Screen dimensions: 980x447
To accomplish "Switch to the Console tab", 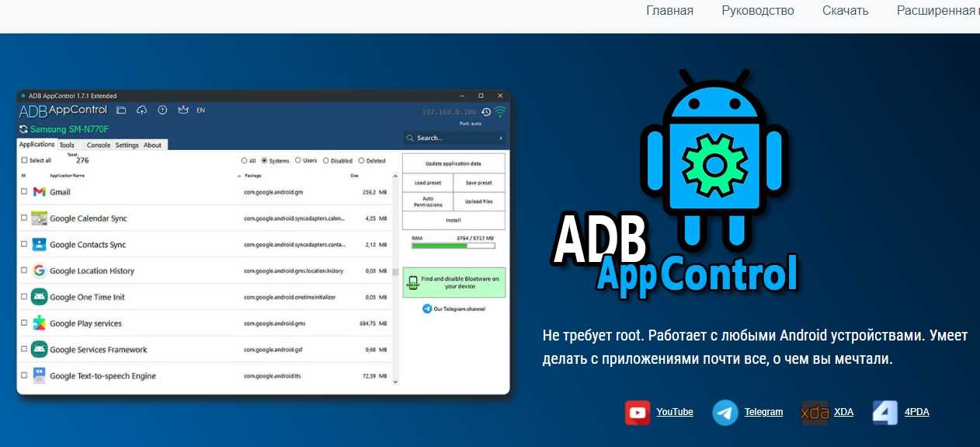I will [99, 145].
